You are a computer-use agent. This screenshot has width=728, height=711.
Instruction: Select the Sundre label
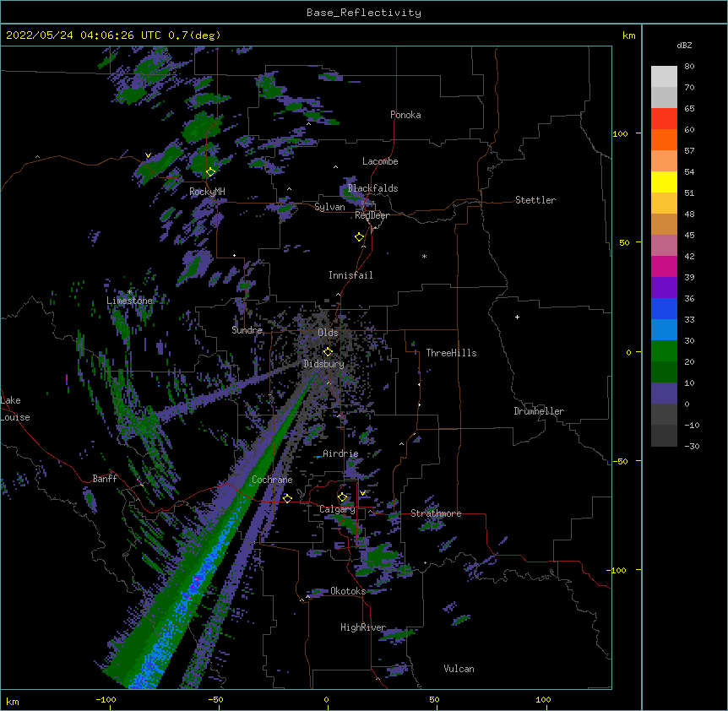click(x=247, y=330)
